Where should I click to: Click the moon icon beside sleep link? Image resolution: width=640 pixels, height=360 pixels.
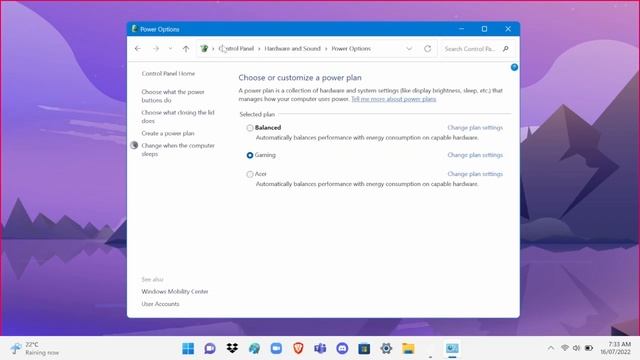(134, 145)
